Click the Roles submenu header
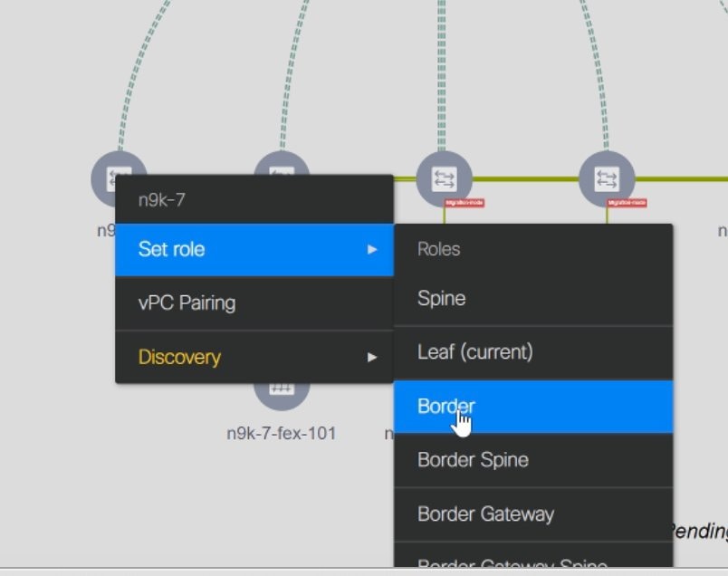Image resolution: width=728 pixels, height=576 pixels. (533, 249)
